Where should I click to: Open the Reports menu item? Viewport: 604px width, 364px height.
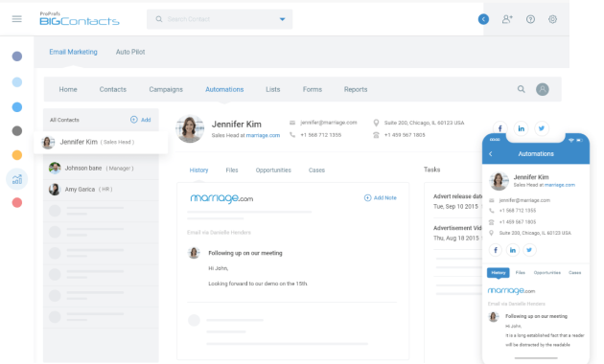click(x=356, y=89)
